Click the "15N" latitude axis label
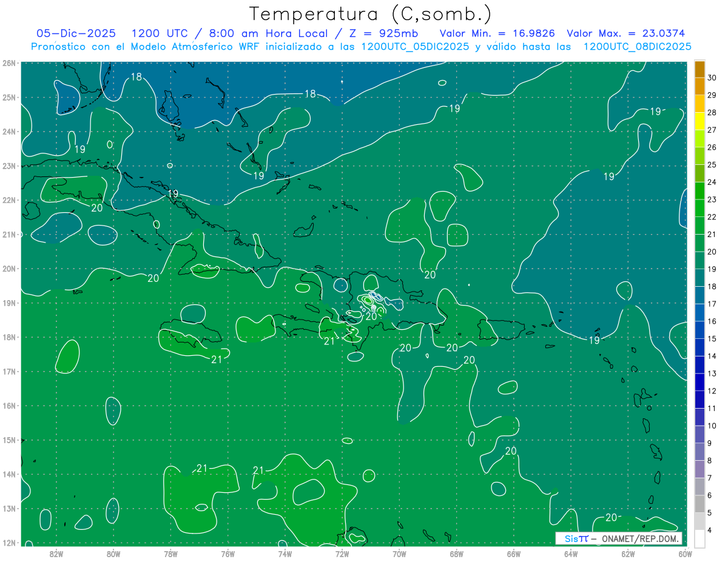728x562 pixels. (9, 440)
